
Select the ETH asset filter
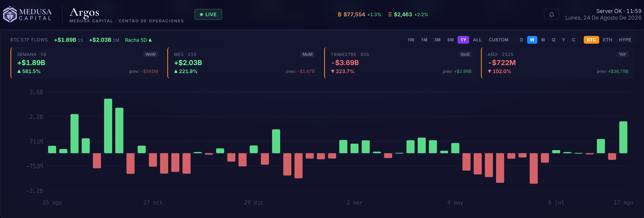coord(607,40)
